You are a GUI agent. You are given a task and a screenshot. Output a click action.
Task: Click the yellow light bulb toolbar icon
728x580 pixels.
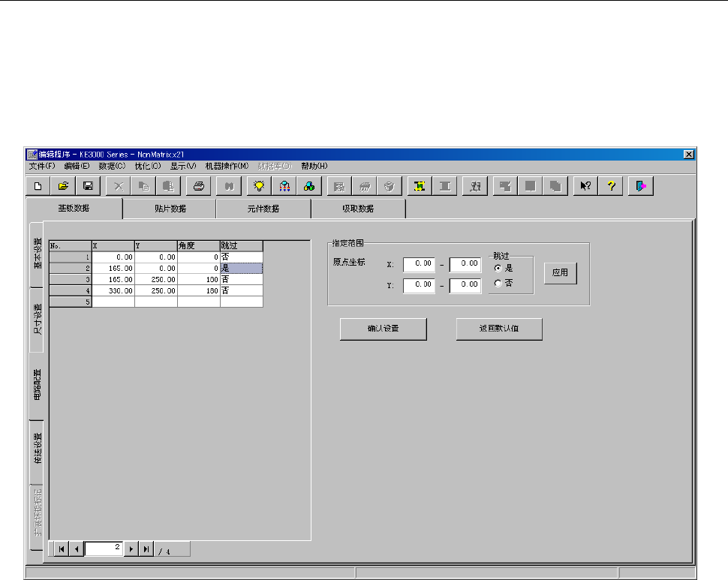click(259, 185)
